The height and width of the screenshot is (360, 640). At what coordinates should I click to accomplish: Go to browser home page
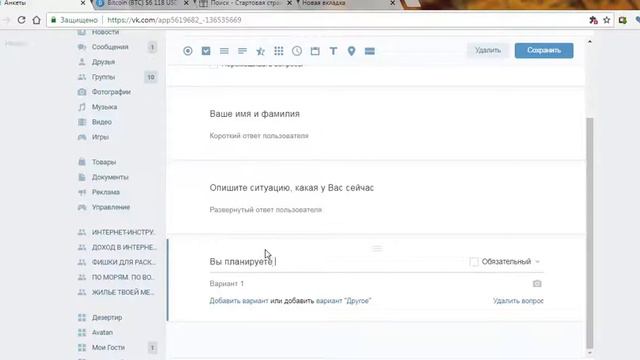(36, 20)
